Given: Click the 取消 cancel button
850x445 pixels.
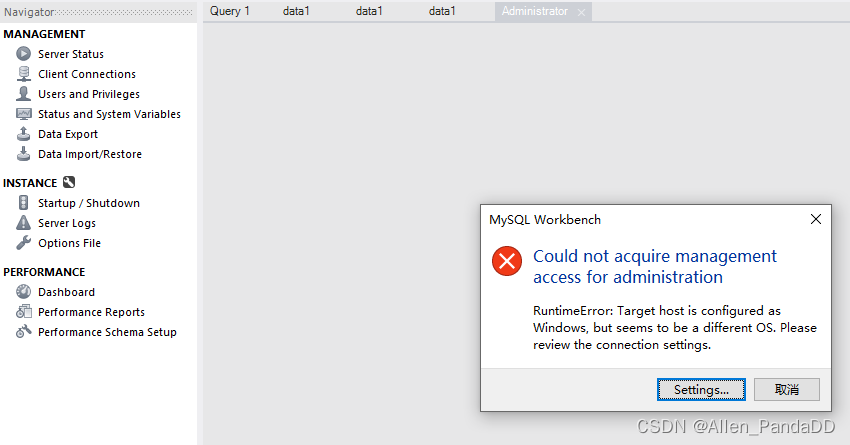Looking at the screenshot, I should (x=787, y=390).
